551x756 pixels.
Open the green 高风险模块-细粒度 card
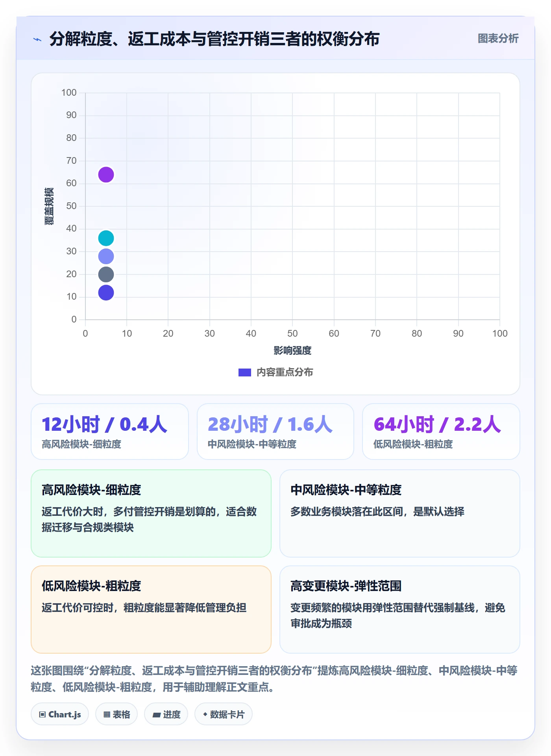click(x=151, y=513)
